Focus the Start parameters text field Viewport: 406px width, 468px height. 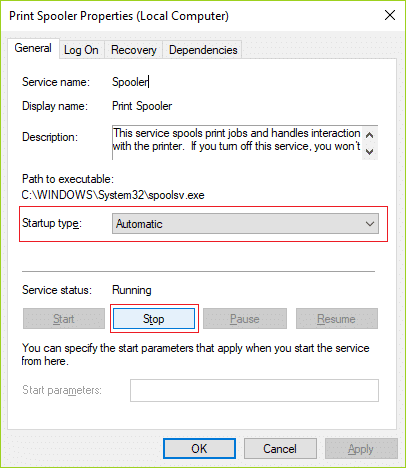[254, 390]
